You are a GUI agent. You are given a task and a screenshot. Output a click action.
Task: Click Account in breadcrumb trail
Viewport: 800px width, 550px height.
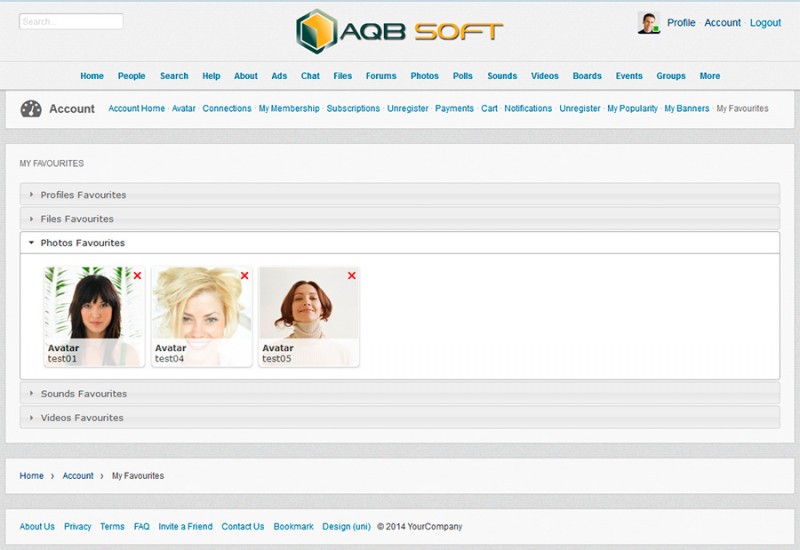[x=78, y=476]
